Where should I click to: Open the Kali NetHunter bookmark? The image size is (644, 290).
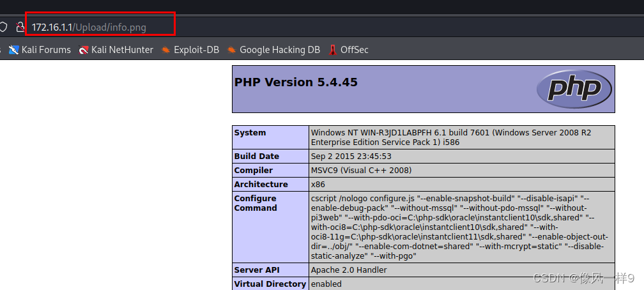click(x=116, y=50)
